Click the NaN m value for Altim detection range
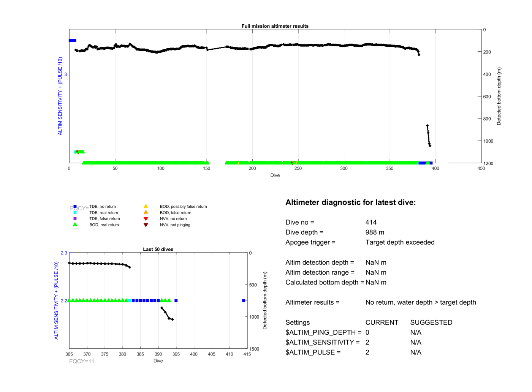 [x=376, y=272]
